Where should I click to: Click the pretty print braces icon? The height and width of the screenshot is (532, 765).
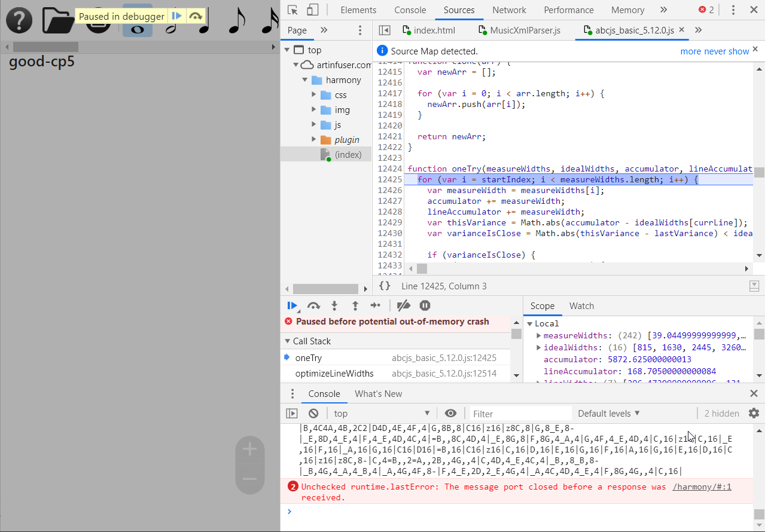(x=385, y=286)
